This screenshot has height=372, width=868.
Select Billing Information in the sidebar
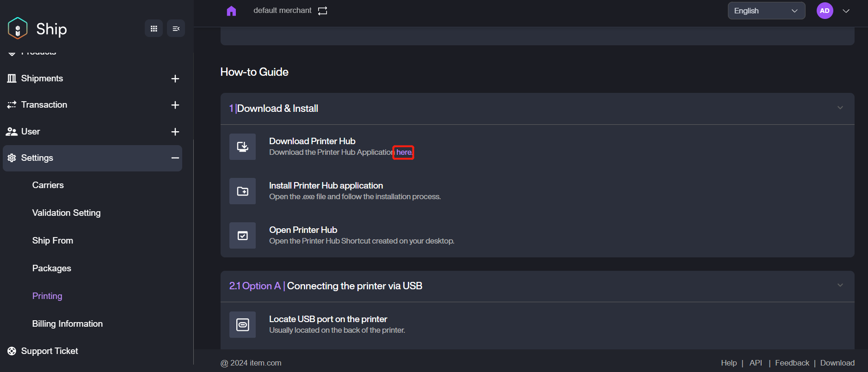tap(68, 324)
